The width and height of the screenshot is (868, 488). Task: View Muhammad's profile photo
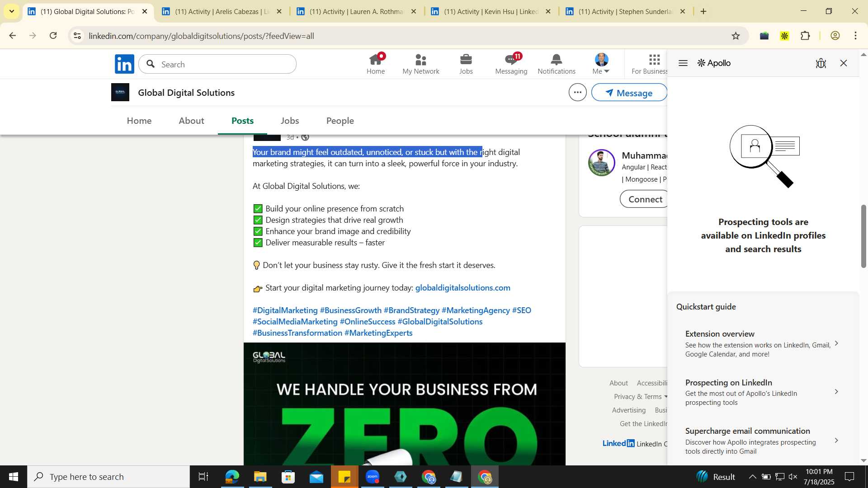(x=601, y=163)
